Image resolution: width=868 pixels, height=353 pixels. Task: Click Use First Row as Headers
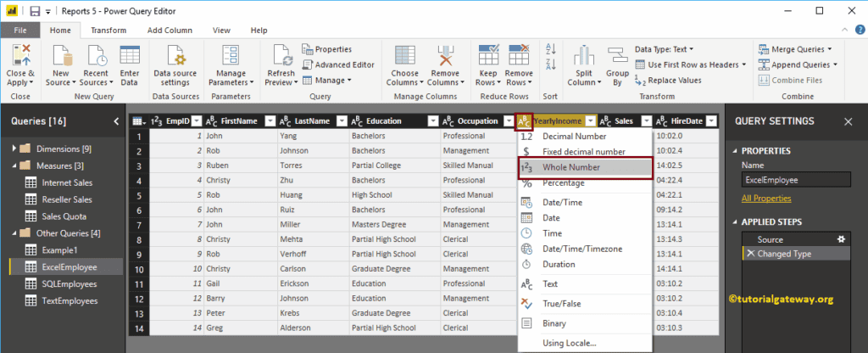tap(690, 64)
